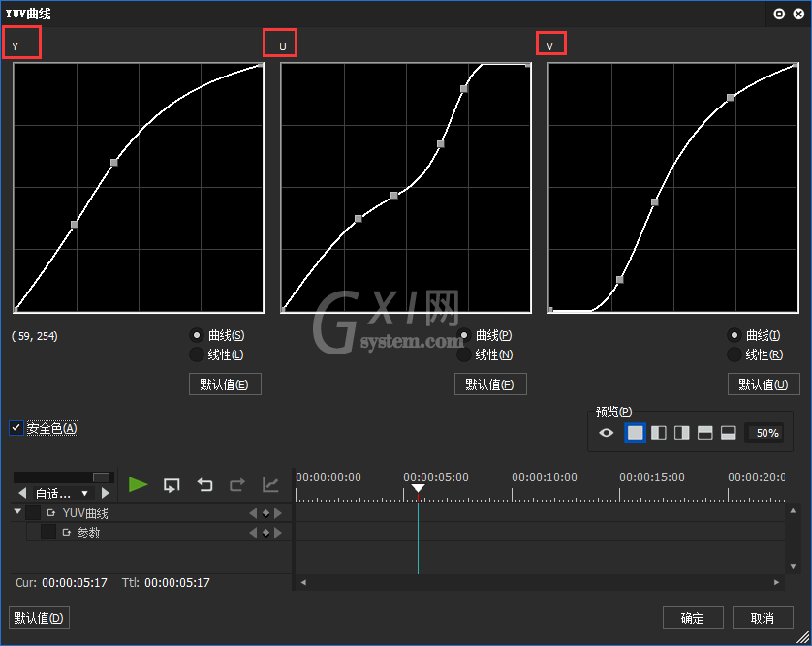Click upper control point on Y curve
Screen dimensions: 812x646
114,163
